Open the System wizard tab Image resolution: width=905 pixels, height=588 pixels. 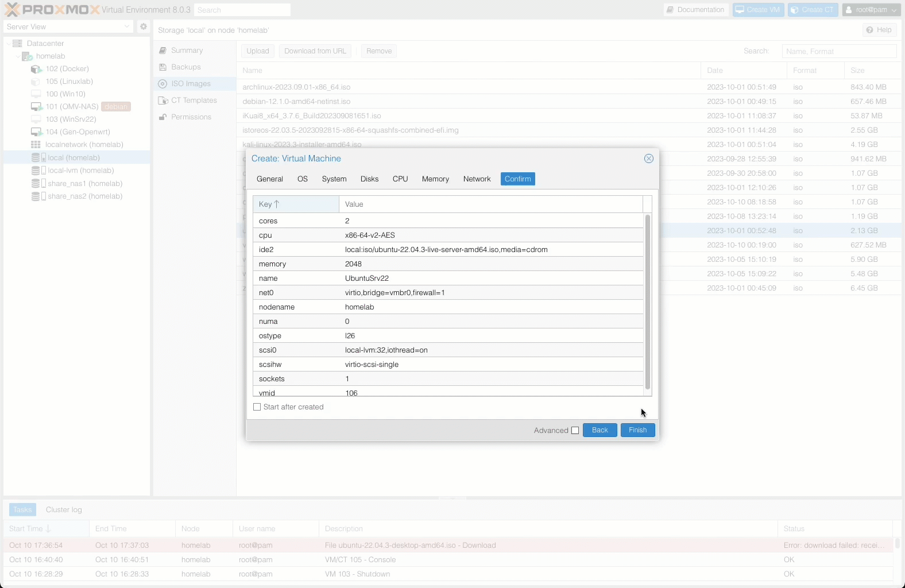(x=334, y=179)
